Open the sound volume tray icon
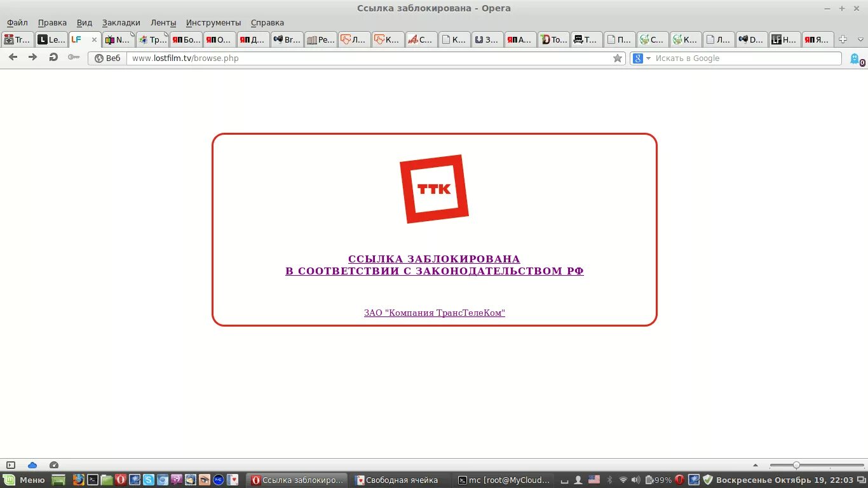The image size is (868, 488). tap(636, 480)
